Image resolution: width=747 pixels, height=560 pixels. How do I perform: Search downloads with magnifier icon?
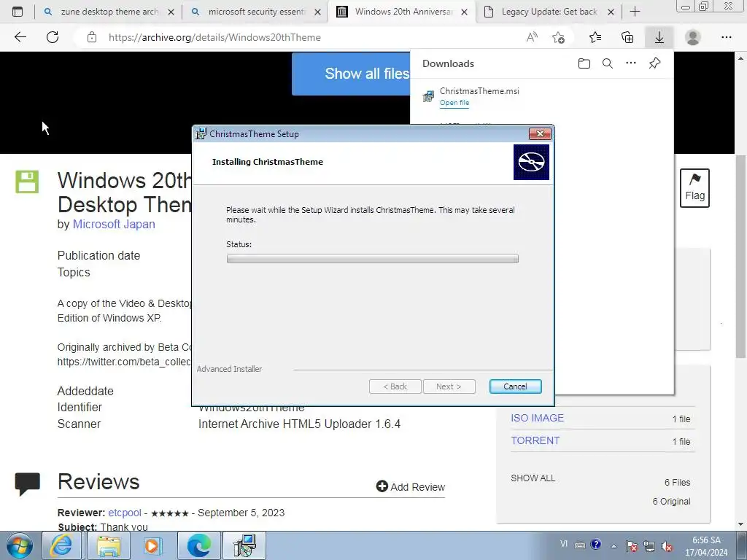[608, 63]
